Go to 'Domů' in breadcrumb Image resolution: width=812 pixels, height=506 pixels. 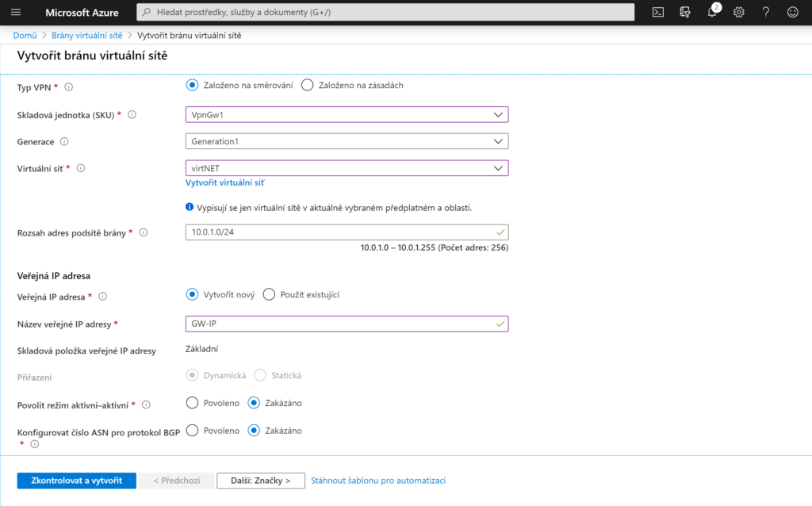tap(25, 36)
